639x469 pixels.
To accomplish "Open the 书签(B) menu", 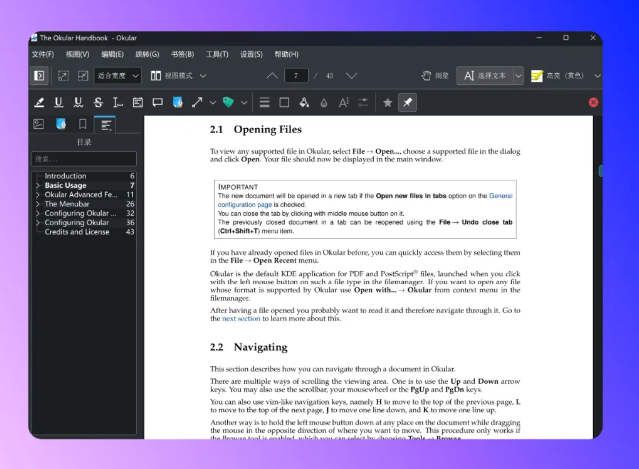I will tap(182, 54).
